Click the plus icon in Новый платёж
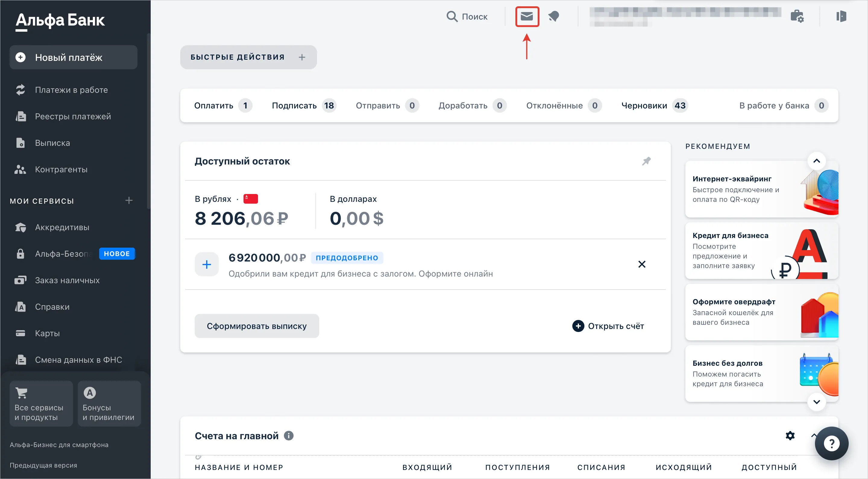 20,57
